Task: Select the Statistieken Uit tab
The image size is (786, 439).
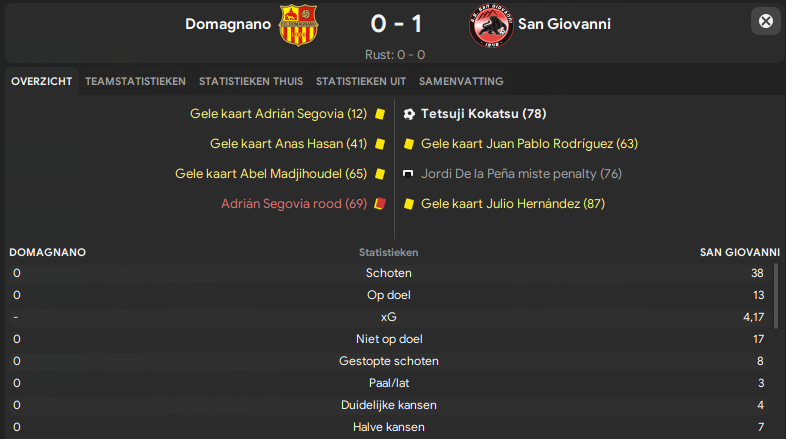Action: pyautogui.click(x=361, y=81)
